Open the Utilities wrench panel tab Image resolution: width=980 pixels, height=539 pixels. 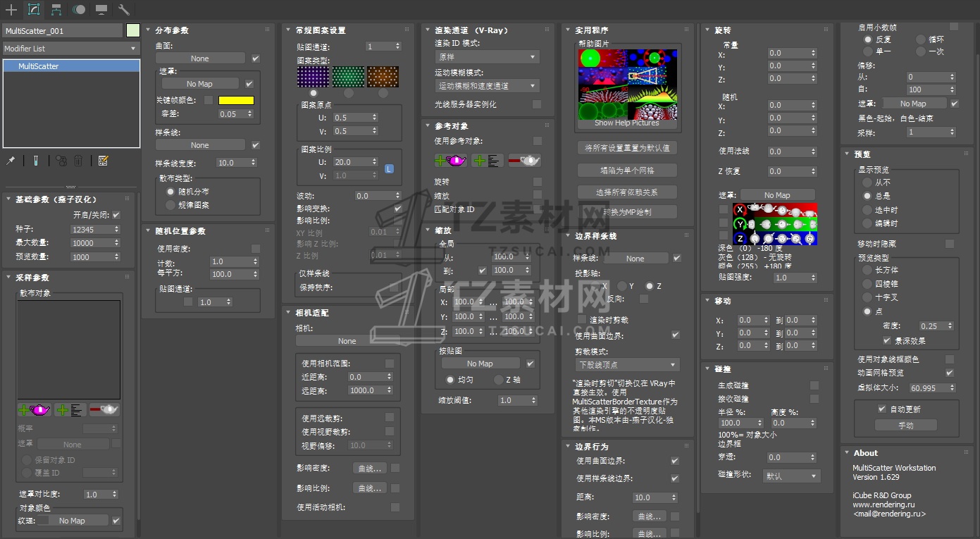pyautogui.click(x=124, y=10)
